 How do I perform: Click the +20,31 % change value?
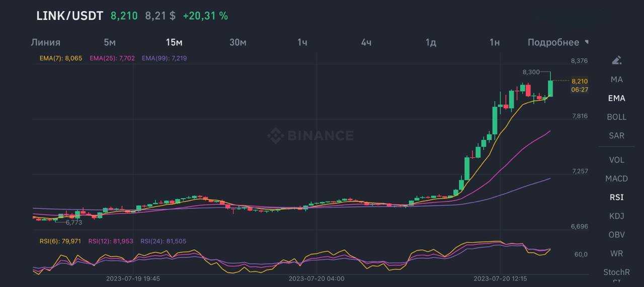(205, 16)
